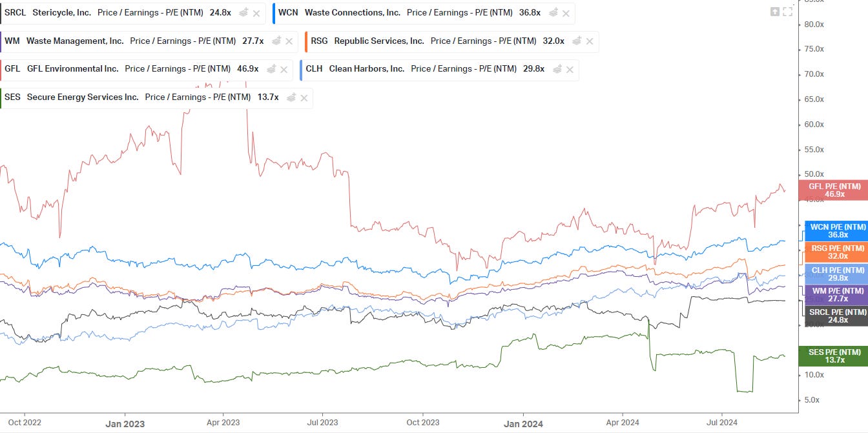Click the 24.8x value in SRCL legend
868x433 pixels.
tap(220, 13)
